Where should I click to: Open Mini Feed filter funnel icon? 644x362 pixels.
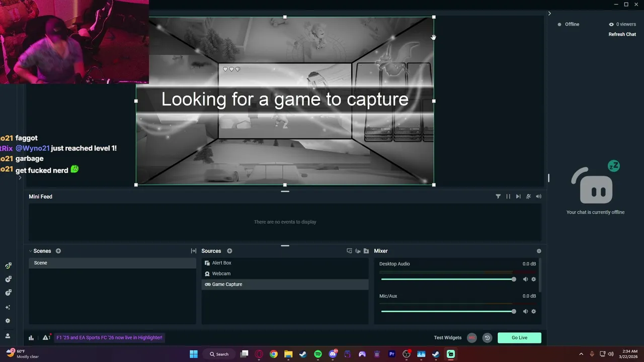(x=498, y=197)
